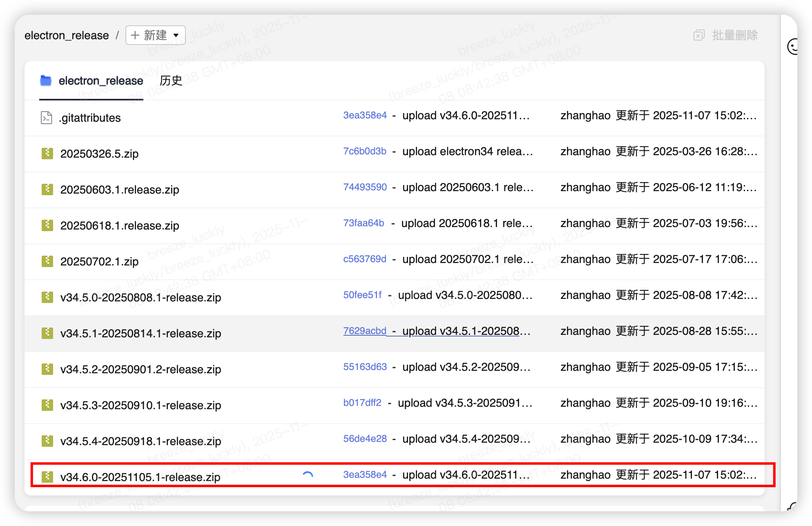Viewport: 812px width, 526px height.
Task: Click the zip icon beside 20250326.5.zip
Action: pyautogui.click(x=47, y=154)
